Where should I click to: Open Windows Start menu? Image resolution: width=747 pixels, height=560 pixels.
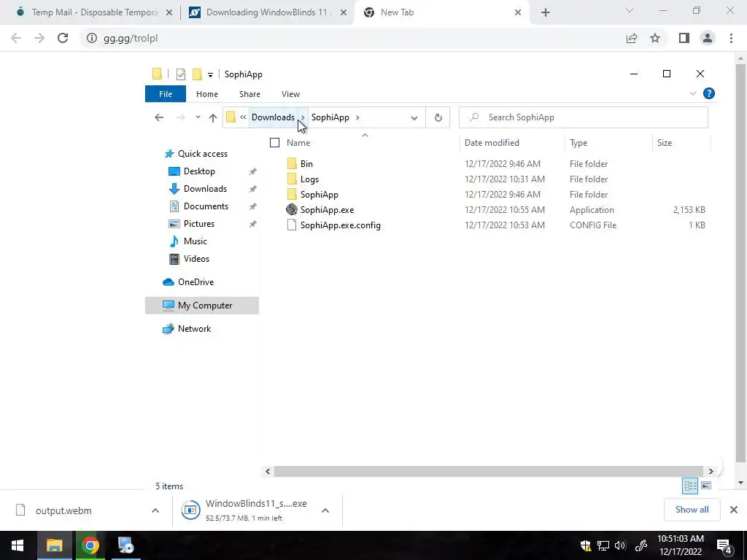pos(18,545)
